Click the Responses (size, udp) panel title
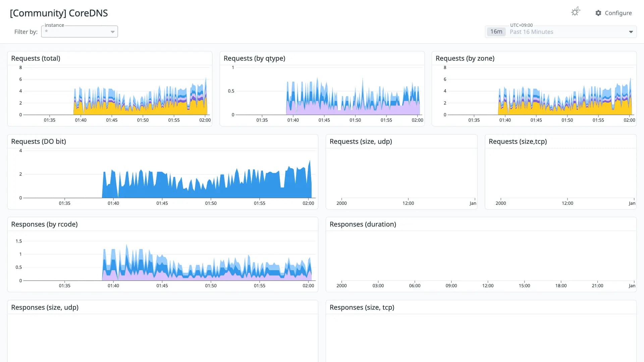 coord(45,307)
